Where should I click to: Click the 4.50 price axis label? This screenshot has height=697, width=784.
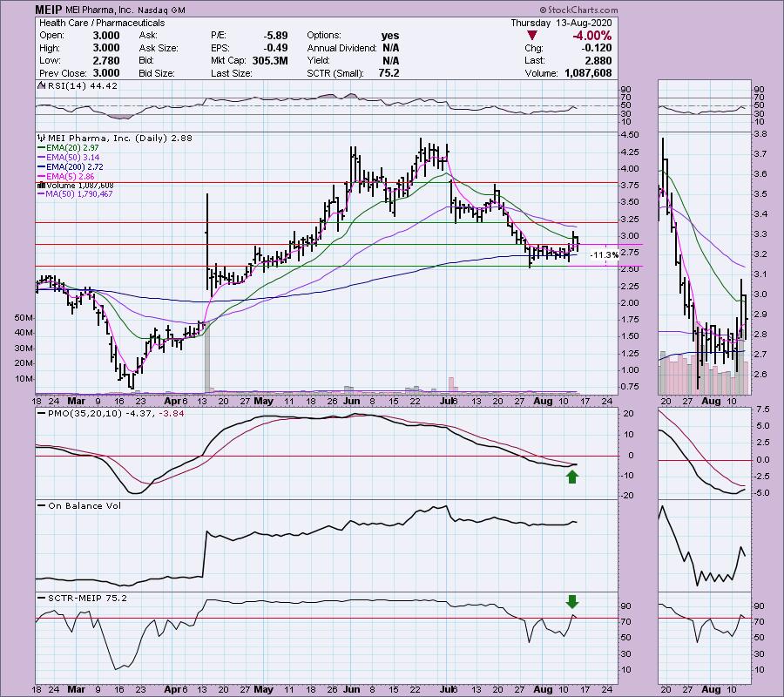tap(630, 135)
